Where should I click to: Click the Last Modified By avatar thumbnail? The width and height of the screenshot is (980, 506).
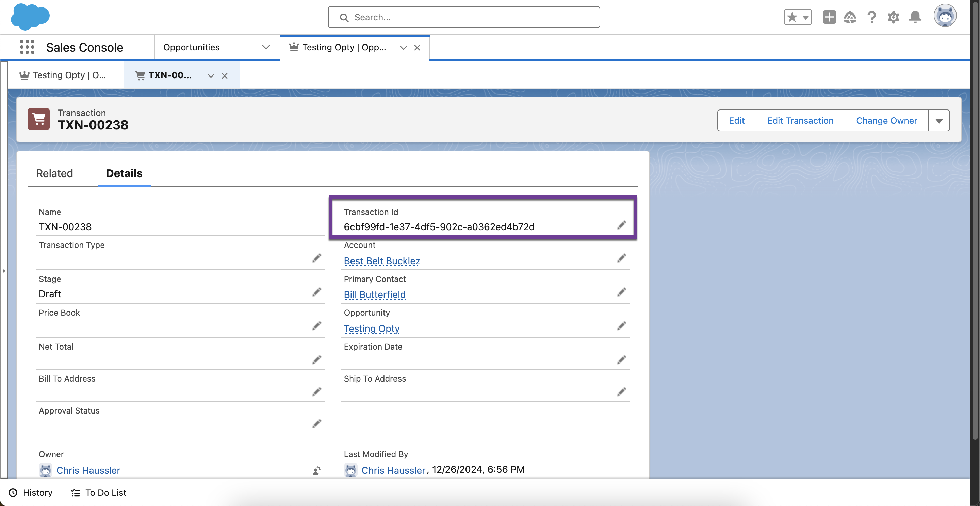tap(351, 470)
